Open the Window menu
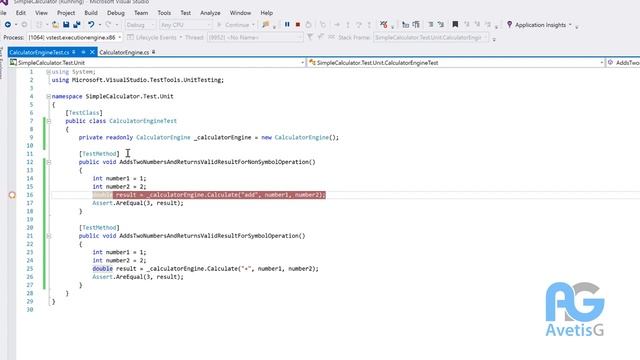This screenshot has height=360, width=640. click(240, 13)
